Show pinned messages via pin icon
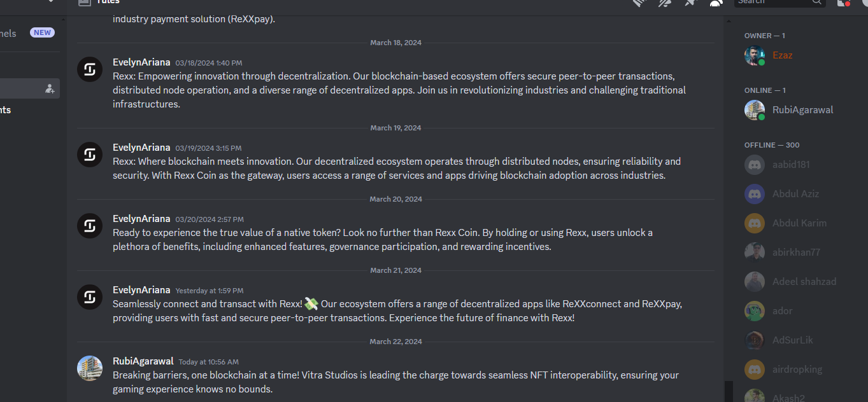Screen dimensions: 868x402 click(691, 3)
